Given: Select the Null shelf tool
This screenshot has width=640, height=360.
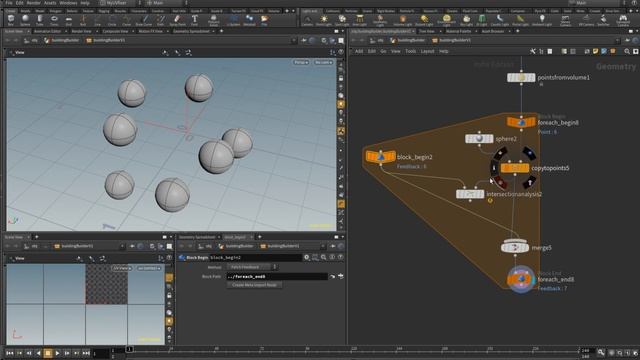Looking at the screenshot, I should tap(83, 20).
